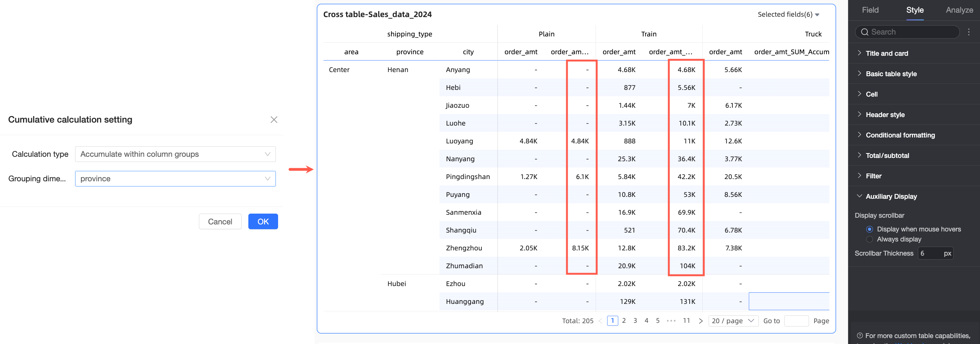The height and width of the screenshot is (344, 980).
Task: Click the 'Plain' column group header
Action: 546,34
